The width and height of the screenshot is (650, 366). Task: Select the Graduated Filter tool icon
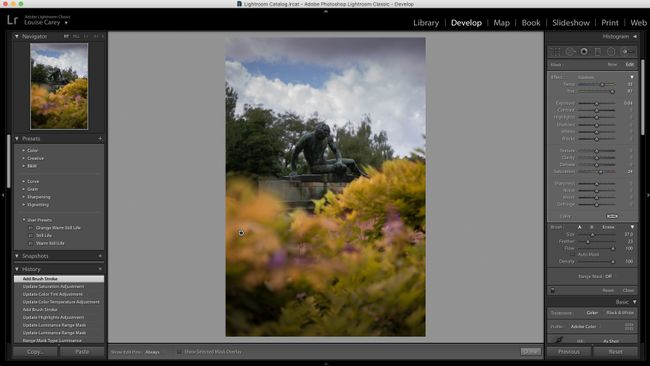[x=598, y=51]
